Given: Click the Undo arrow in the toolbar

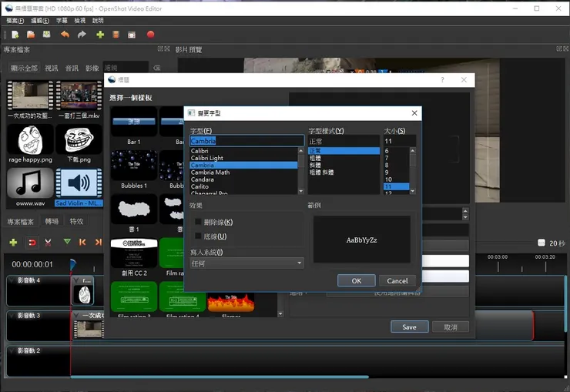Looking at the screenshot, I should 65,35.
